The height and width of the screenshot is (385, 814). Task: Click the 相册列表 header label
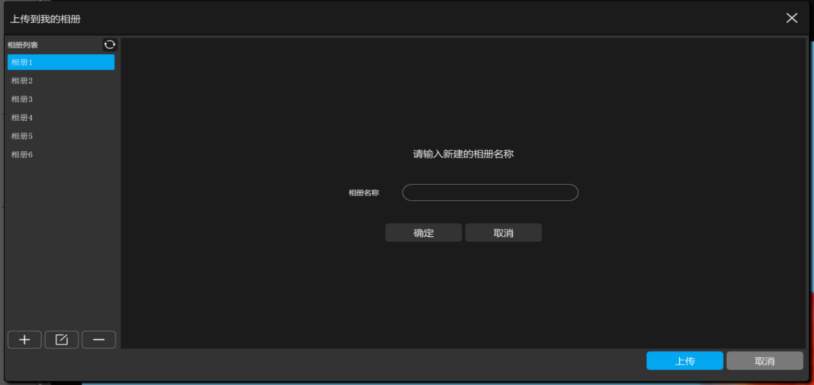click(22, 45)
